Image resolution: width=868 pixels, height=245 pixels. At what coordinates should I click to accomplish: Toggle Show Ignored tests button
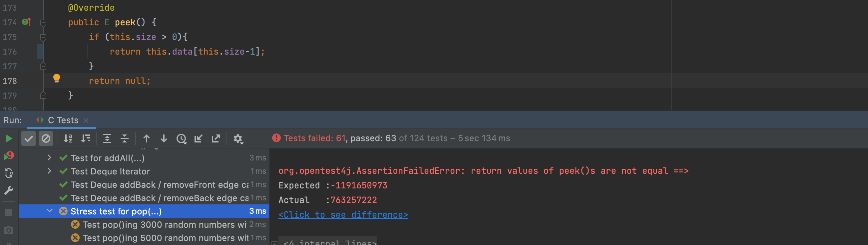[x=46, y=139]
